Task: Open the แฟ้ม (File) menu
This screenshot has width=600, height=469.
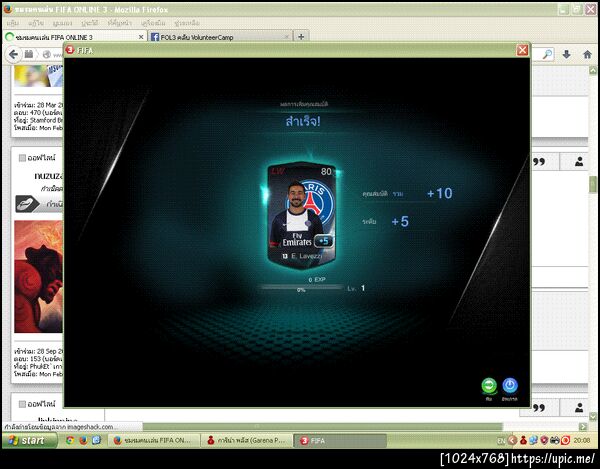Action: pos(13,23)
